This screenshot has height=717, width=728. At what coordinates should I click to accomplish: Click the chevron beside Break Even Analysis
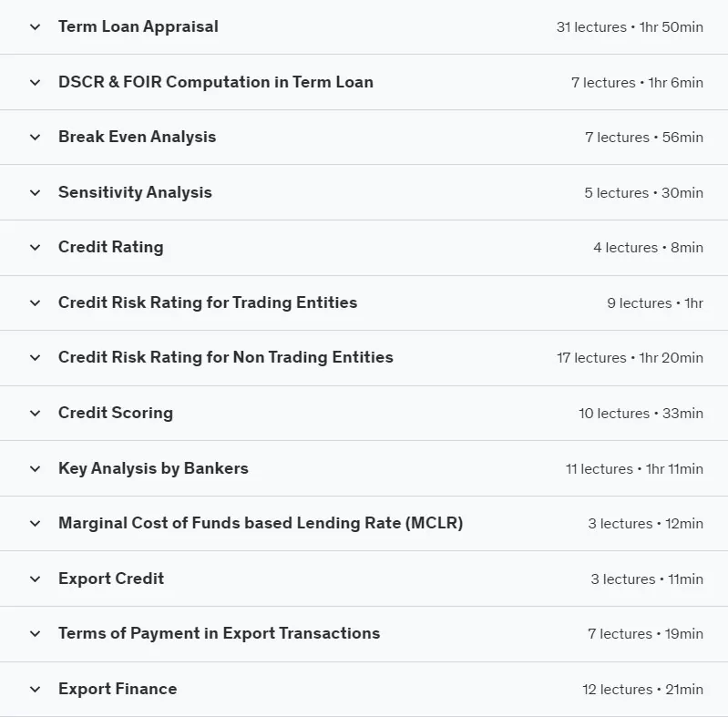point(35,138)
